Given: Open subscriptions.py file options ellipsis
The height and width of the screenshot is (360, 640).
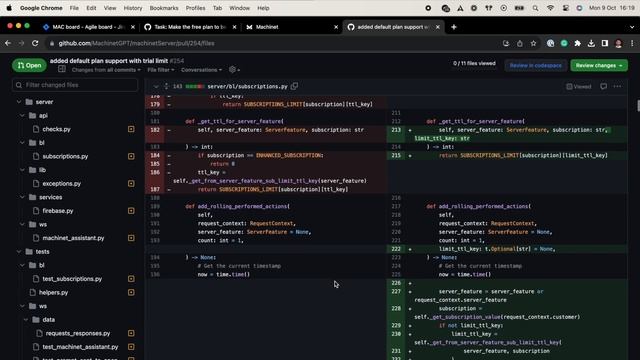Looking at the screenshot, I should 617,86.
